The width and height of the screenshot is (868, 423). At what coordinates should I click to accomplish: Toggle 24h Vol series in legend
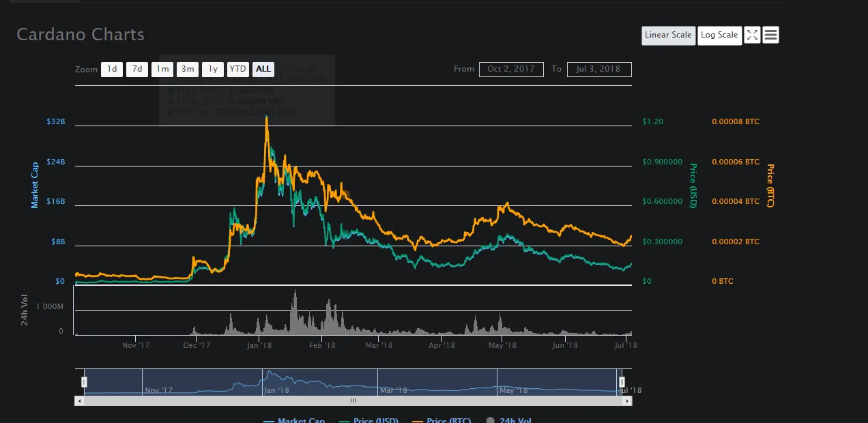point(508,420)
